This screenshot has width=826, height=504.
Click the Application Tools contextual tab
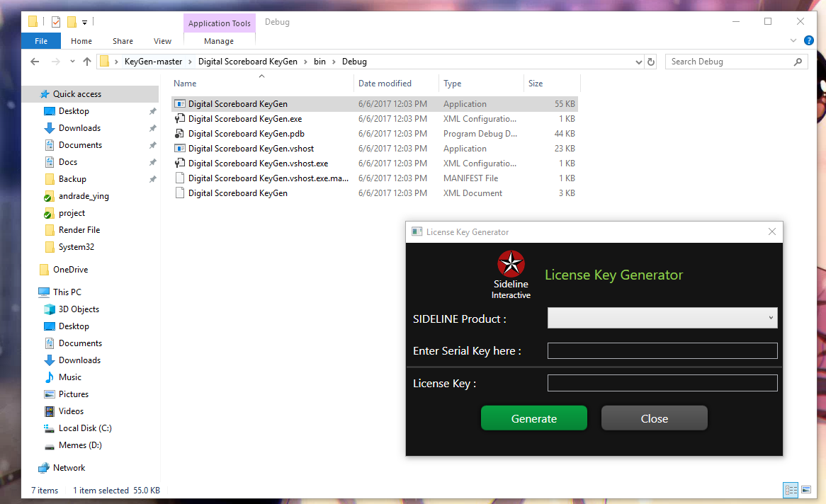pyautogui.click(x=219, y=23)
